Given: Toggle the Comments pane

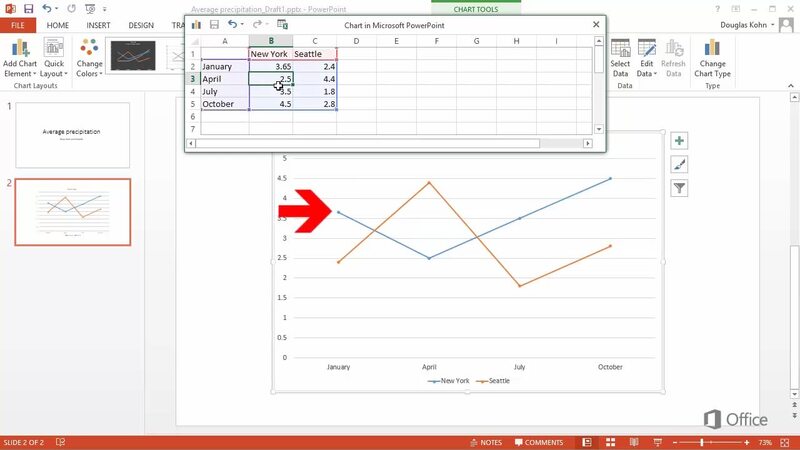Looking at the screenshot, I should 538,442.
